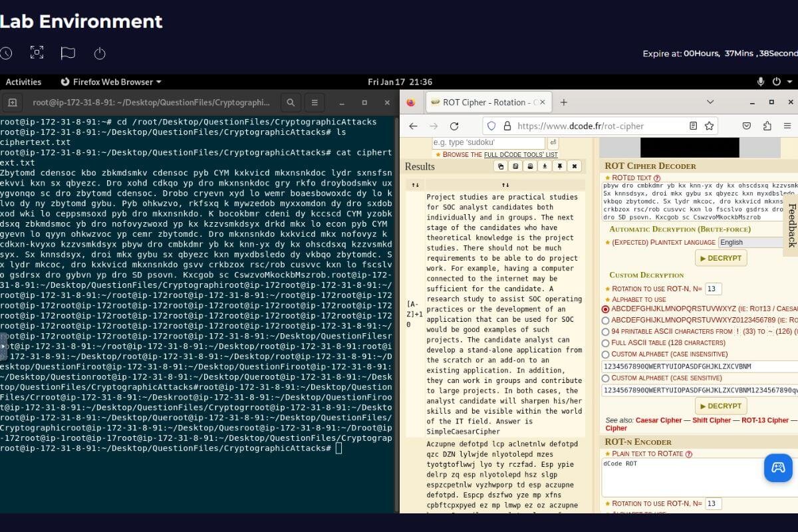Click the save icon in the Results toolbar
798x532 pixels.
[x=515, y=166]
